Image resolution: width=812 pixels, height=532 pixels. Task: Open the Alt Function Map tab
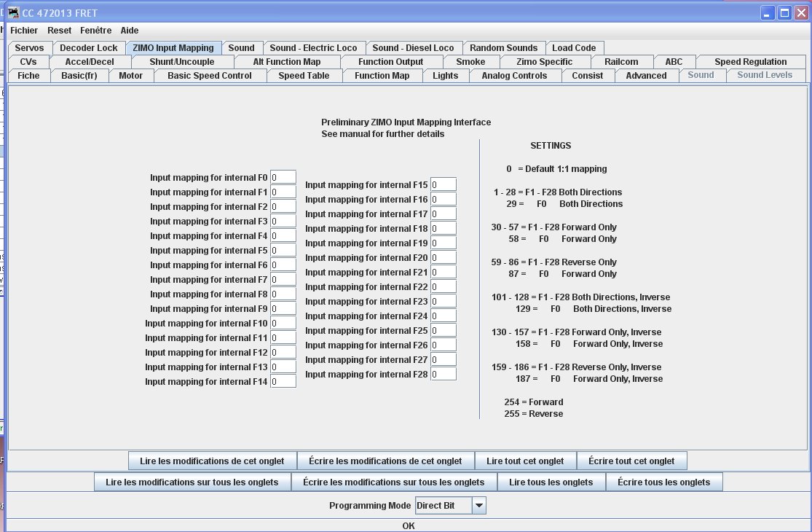point(287,62)
